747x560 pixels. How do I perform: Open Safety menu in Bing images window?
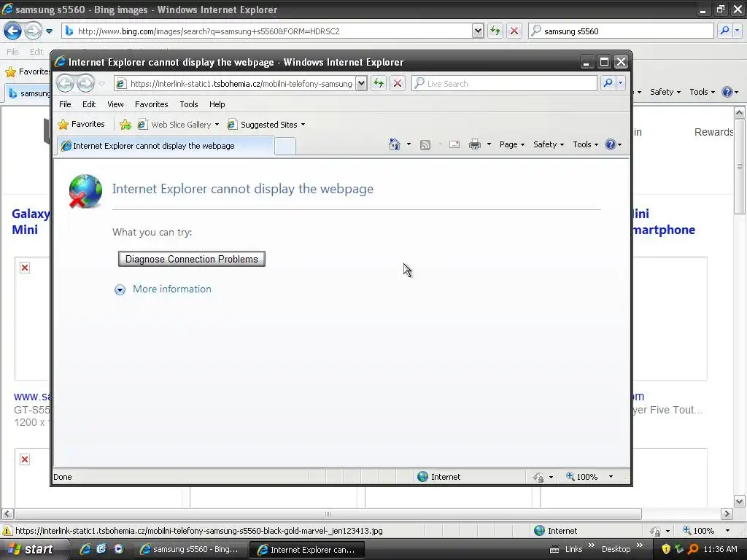(665, 92)
